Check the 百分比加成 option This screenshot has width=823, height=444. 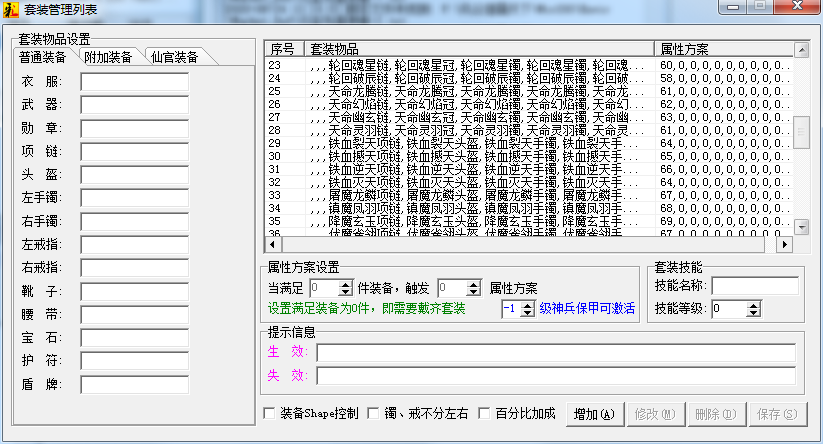pyautogui.click(x=484, y=413)
